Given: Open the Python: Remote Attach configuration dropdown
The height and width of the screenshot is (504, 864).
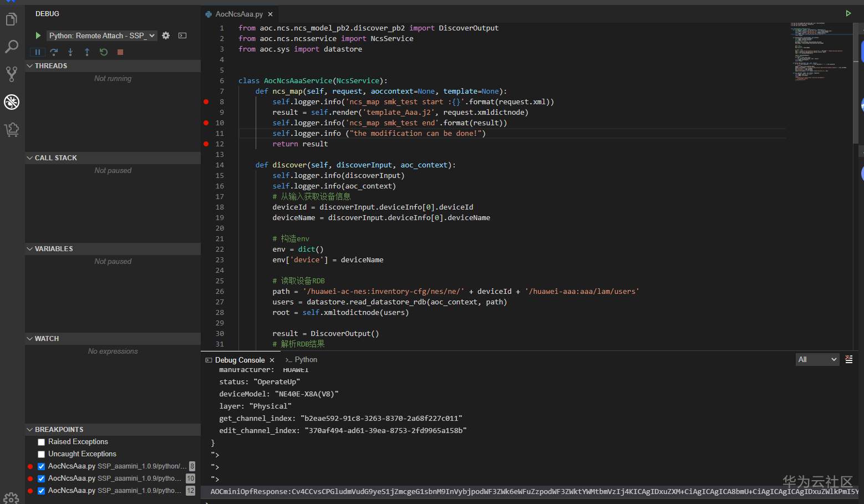Looking at the screenshot, I should pyautogui.click(x=102, y=35).
